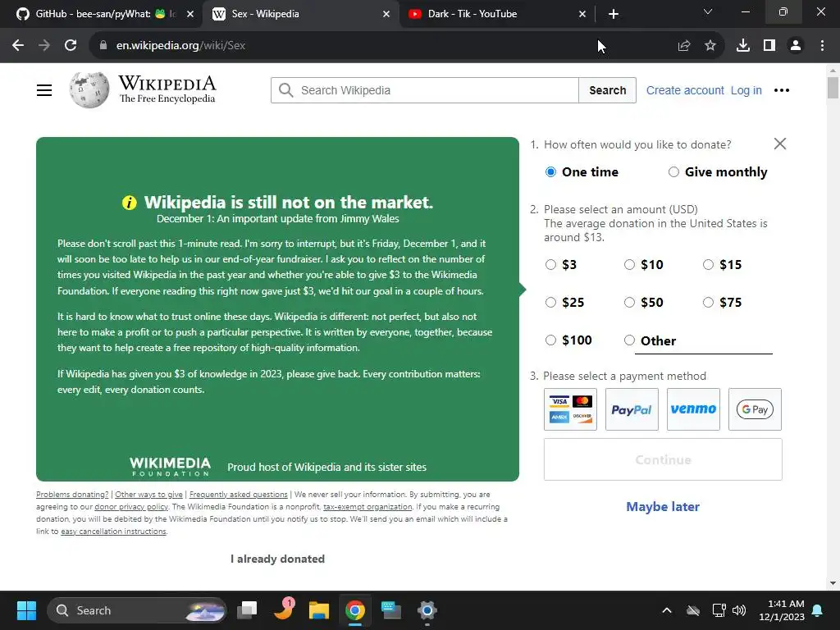Select the One time donation option
840x630 pixels.
[x=550, y=172]
